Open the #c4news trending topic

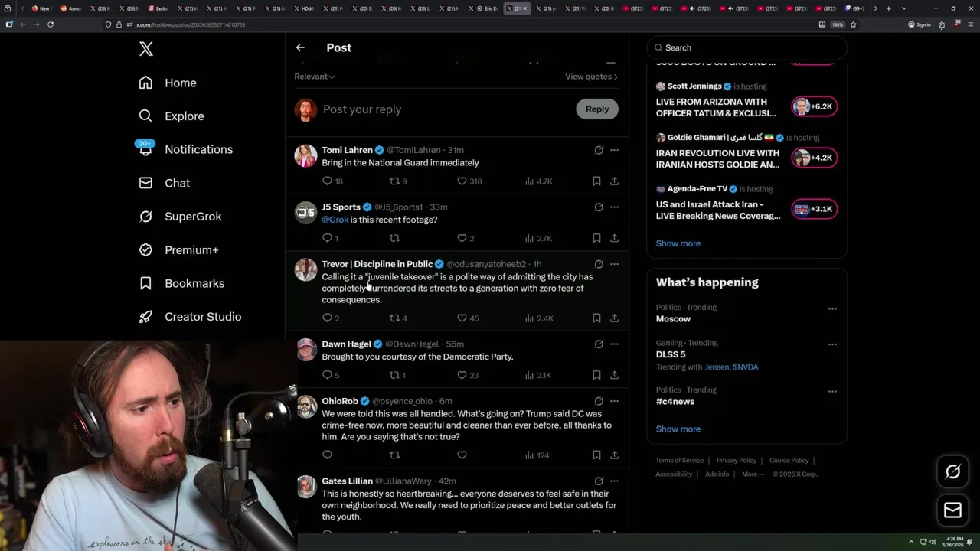tap(675, 401)
